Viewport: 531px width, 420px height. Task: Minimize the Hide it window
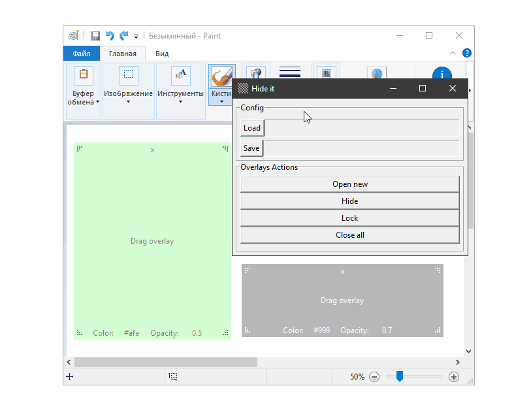coord(393,88)
